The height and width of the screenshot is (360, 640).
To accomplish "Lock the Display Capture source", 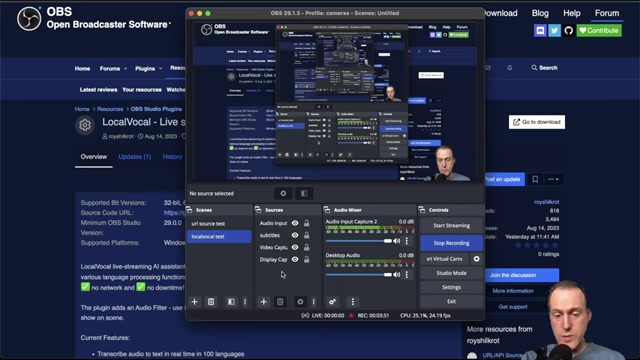I will tap(306, 259).
